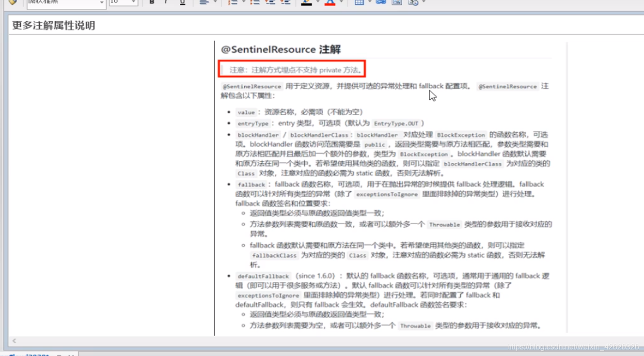Image resolution: width=644 pixels, height=356 pixels.
Task: Click the 'fallback' attribute bullet label
Action: [251, 185]
